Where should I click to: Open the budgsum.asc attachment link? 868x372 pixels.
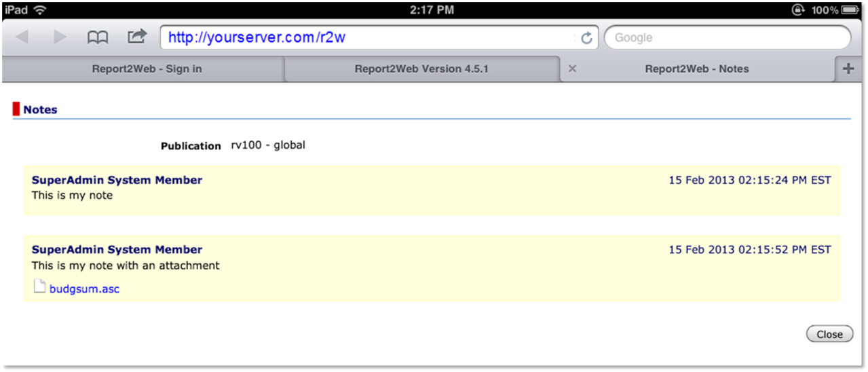(84, 289)
